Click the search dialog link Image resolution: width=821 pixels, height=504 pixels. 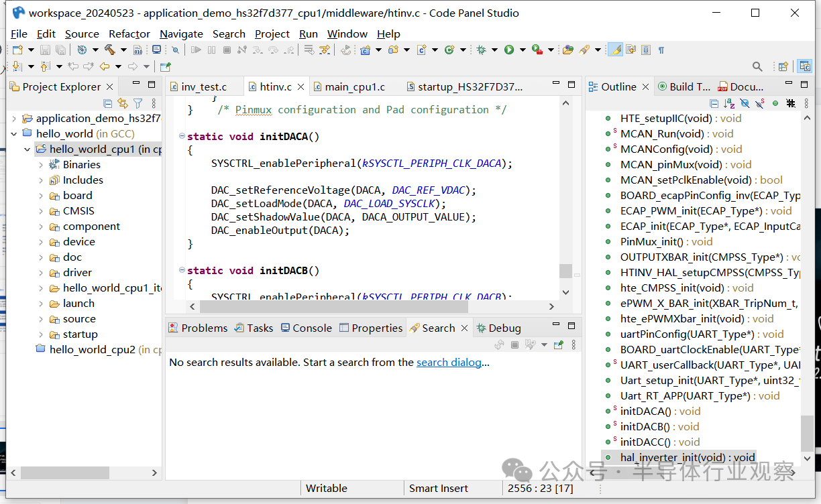click(x=449, y=362)
